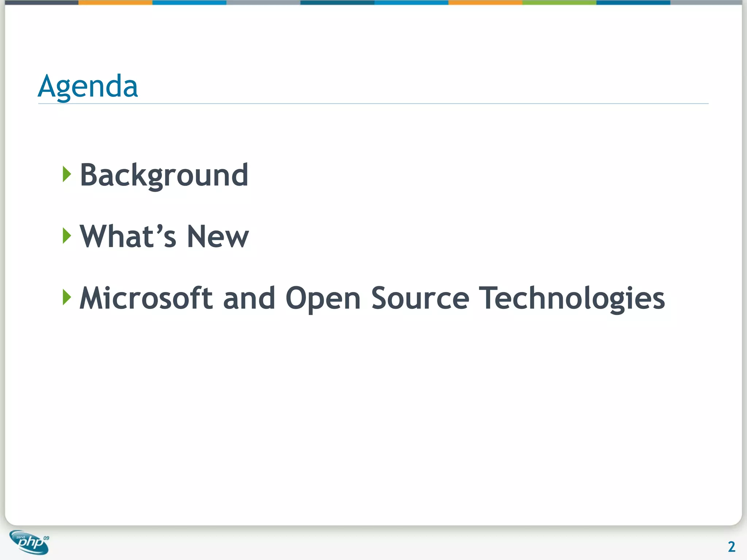The image size is (747, 560).
Task: Click the slide number 2
Action: coord(731,547)
